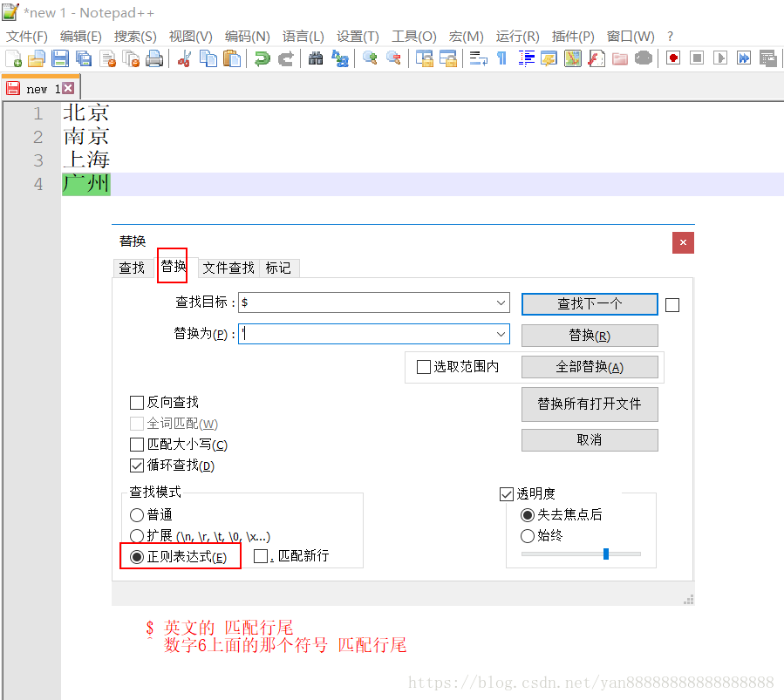Viewport: 784px width, 700px height.
Task: Click the transparency slider handle
Action: coord(606,554)
